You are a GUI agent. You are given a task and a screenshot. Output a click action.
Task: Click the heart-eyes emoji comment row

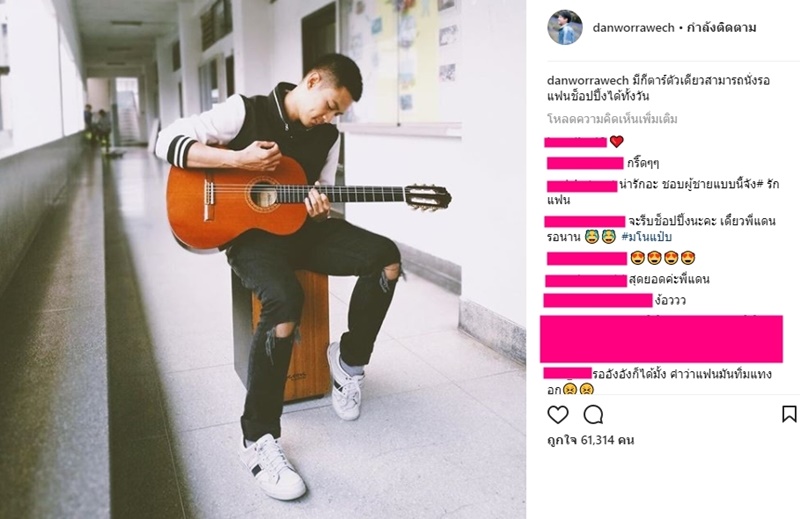663,258
